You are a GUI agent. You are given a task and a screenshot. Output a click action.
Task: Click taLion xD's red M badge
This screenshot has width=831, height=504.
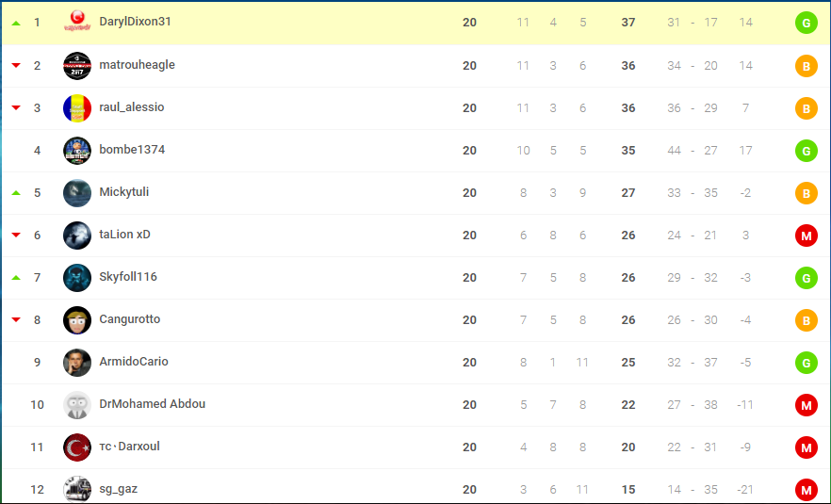coord(807,236)
